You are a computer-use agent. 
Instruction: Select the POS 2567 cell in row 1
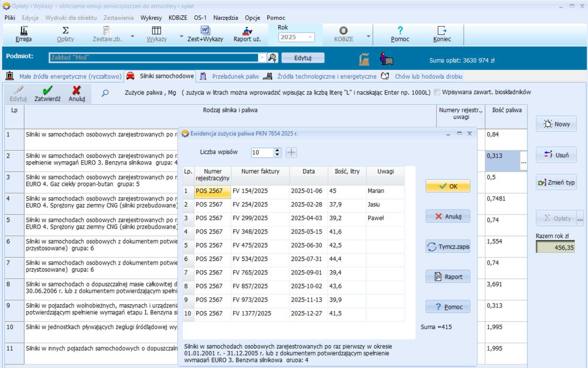pos(212,191)
